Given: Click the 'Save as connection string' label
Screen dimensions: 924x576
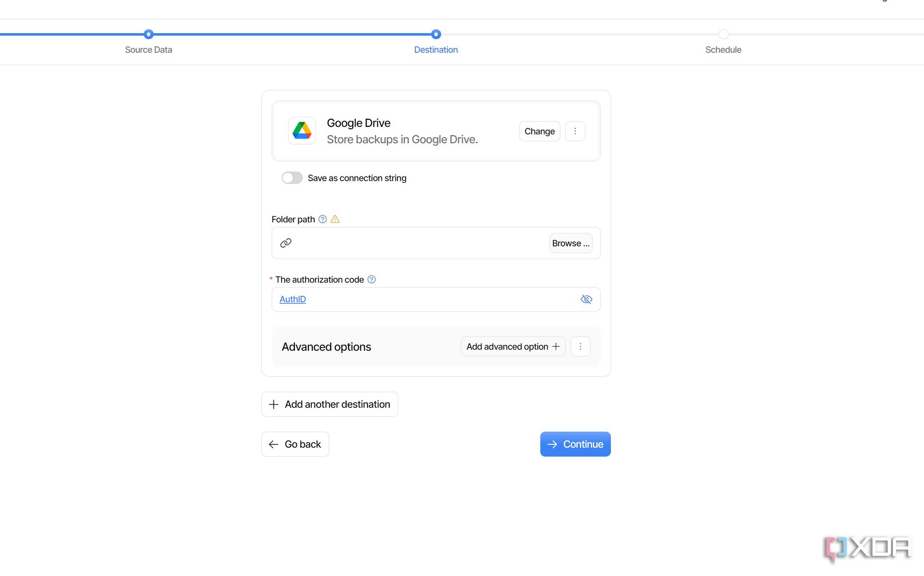Looking at the screenshot, I should [x=357, y=178].
